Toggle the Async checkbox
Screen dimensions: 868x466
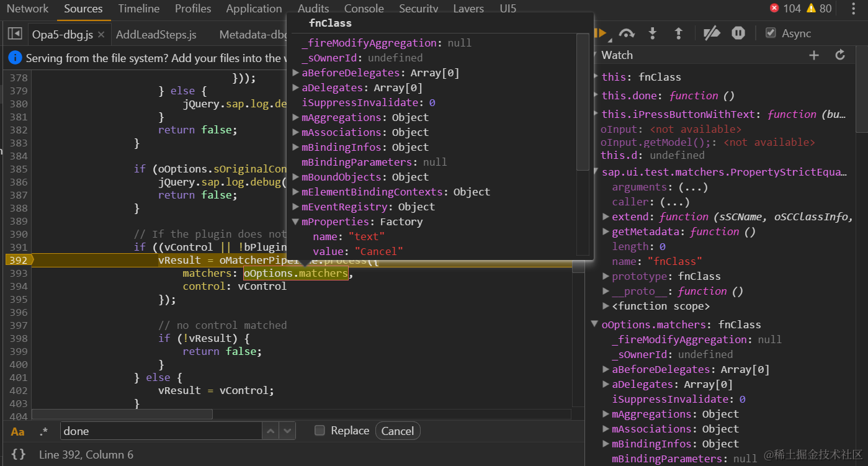[771, 33]
